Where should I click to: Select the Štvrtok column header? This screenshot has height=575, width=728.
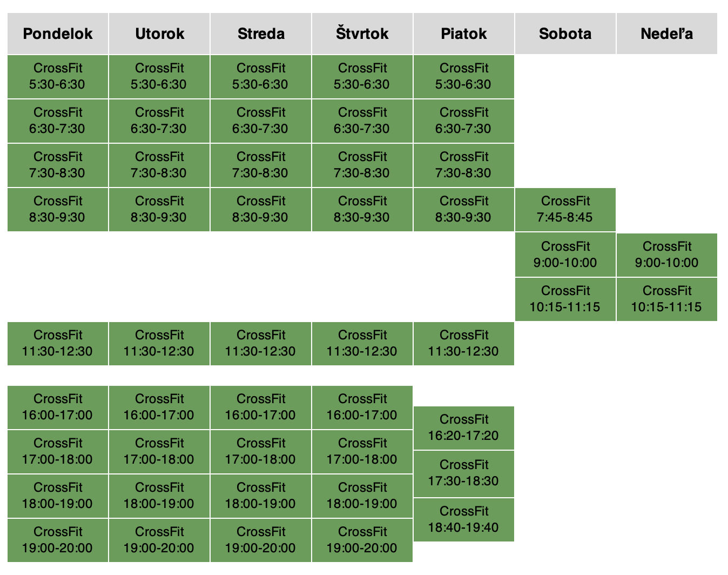coord(362,34)
